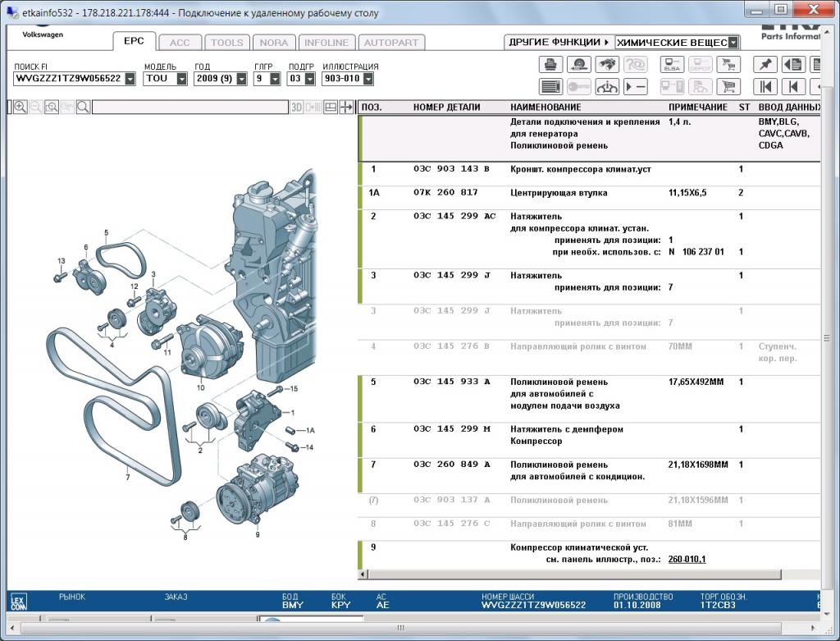Click the НАИМЕНОВАНИЕ column header
This screenshot has height=641, width=840.
click(x=546, y=108)
